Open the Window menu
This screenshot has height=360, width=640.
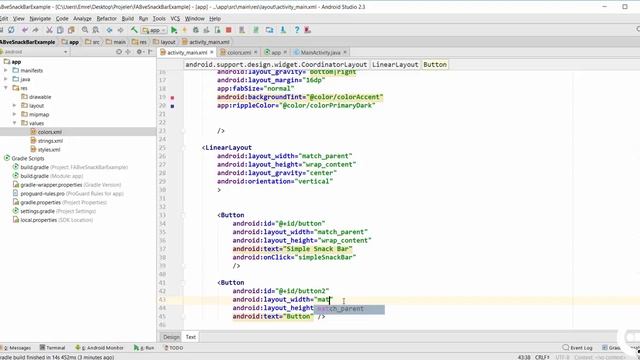[x=195, y=18]
